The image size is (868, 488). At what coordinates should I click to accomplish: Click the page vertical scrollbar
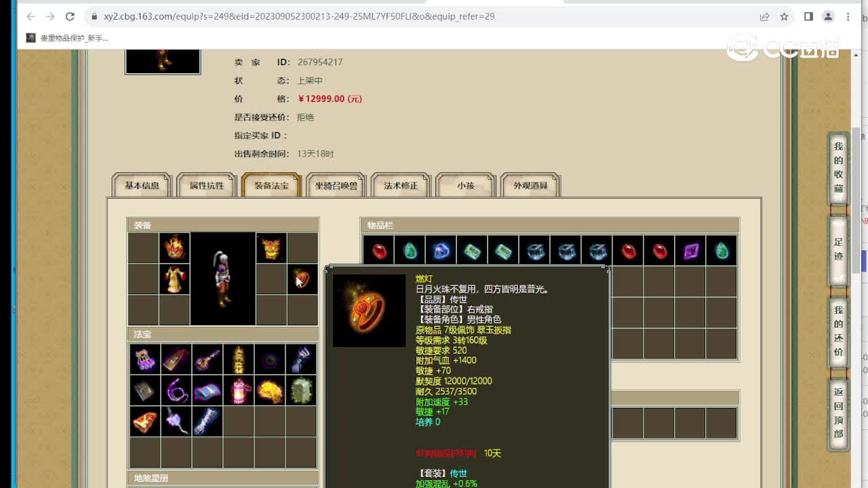856,200
